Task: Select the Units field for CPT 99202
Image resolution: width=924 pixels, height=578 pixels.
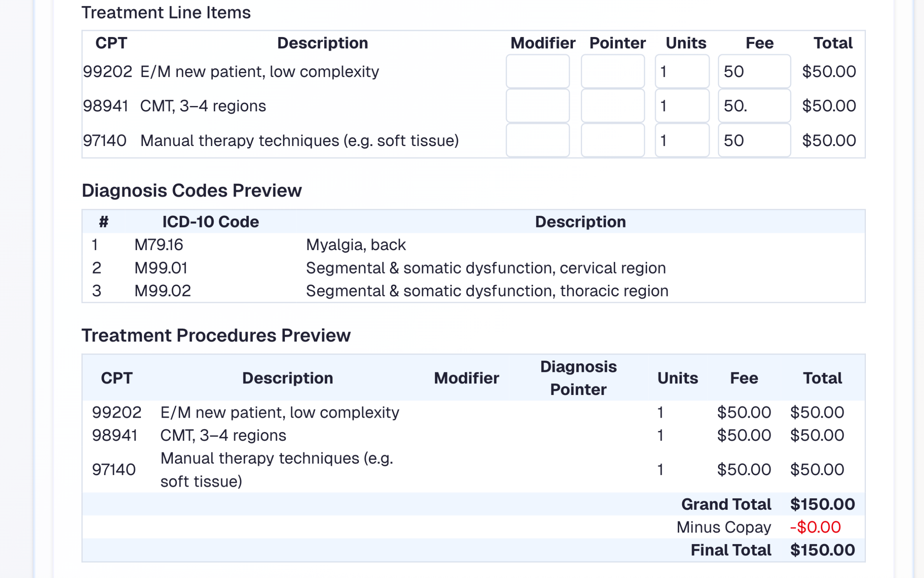Action: [681, 71]
